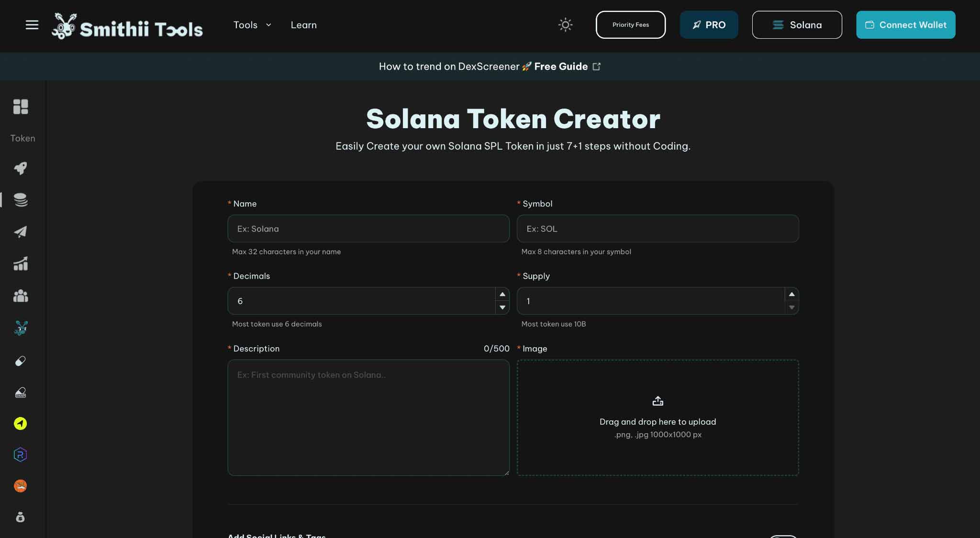
Task: Expand the Tools dropdown menu
Action: tap(252, 25)
